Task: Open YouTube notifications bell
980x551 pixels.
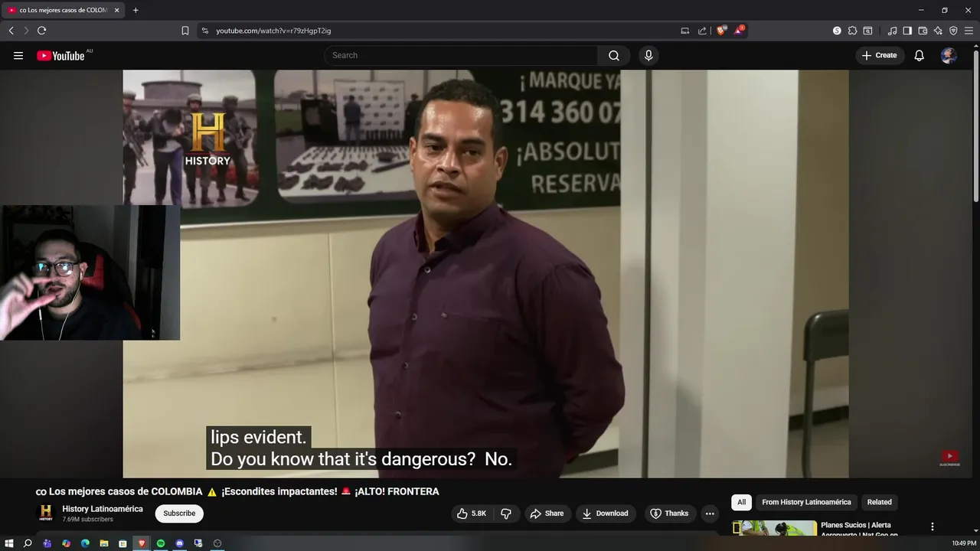Action: [920, 55]
